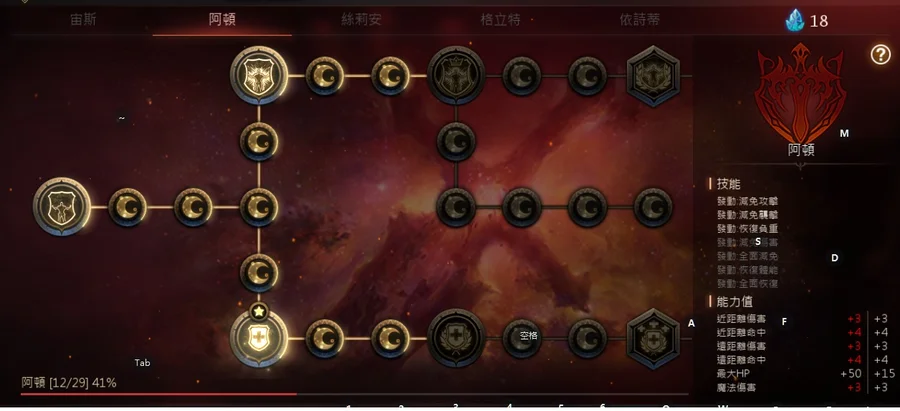Switch to the 絲莉安 tab

tap(361, 20)
